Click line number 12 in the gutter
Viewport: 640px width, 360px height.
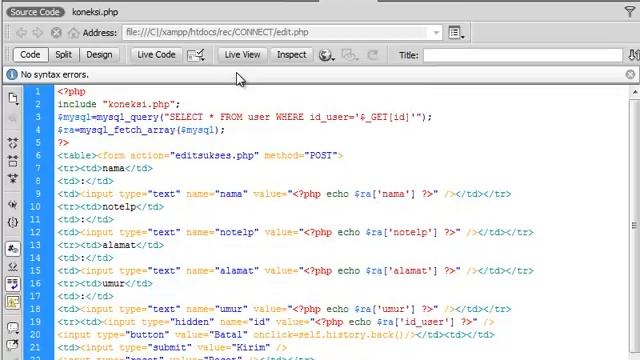click(x=35, y=232)
